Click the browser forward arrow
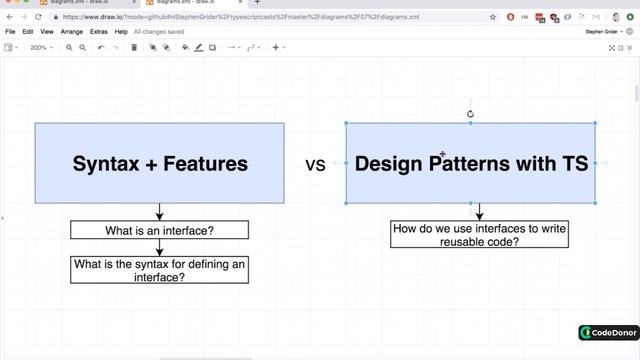Viewport: 640px width, 360px height. 24,17
